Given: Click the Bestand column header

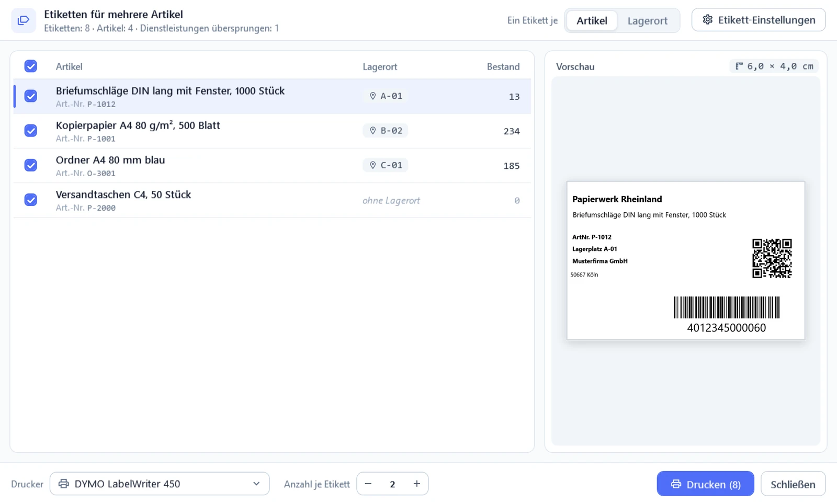Looking at the screenshot, I should coord(503,66).
